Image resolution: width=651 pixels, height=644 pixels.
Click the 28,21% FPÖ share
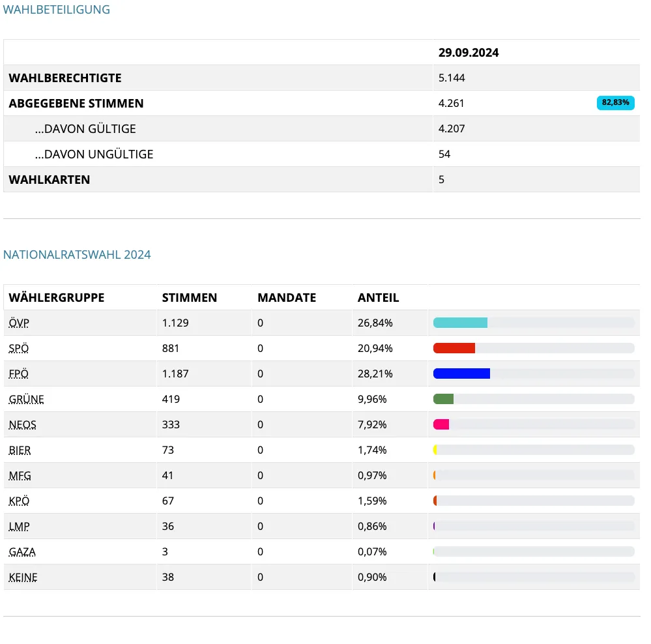click(x=375, y=373)
